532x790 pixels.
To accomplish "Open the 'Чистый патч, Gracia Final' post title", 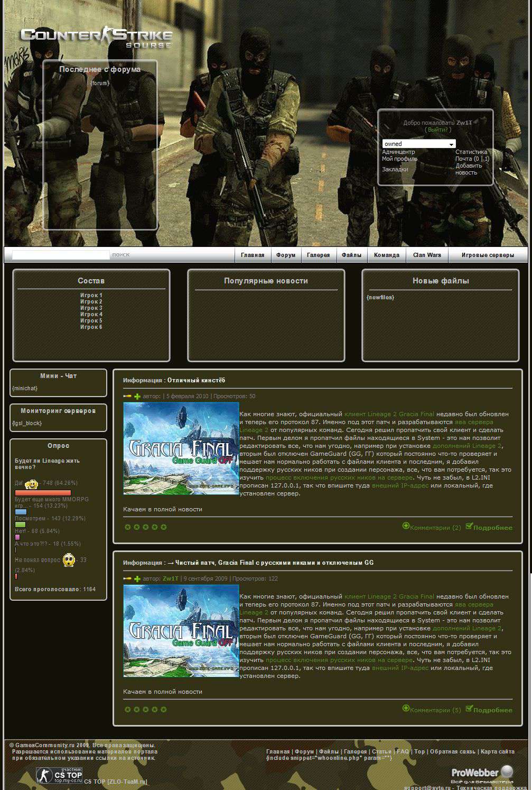I will (270, 563).
